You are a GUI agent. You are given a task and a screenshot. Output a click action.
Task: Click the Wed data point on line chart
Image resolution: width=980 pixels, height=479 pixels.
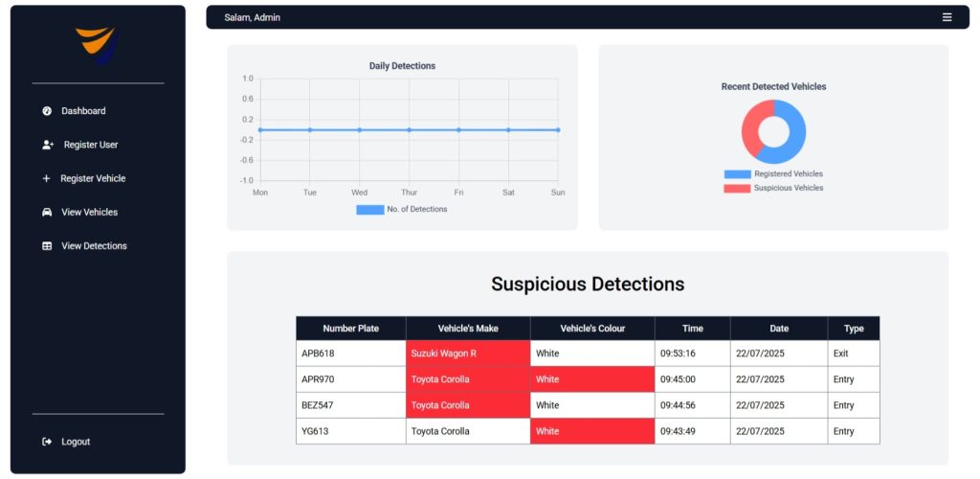click(x=359, y=129)
